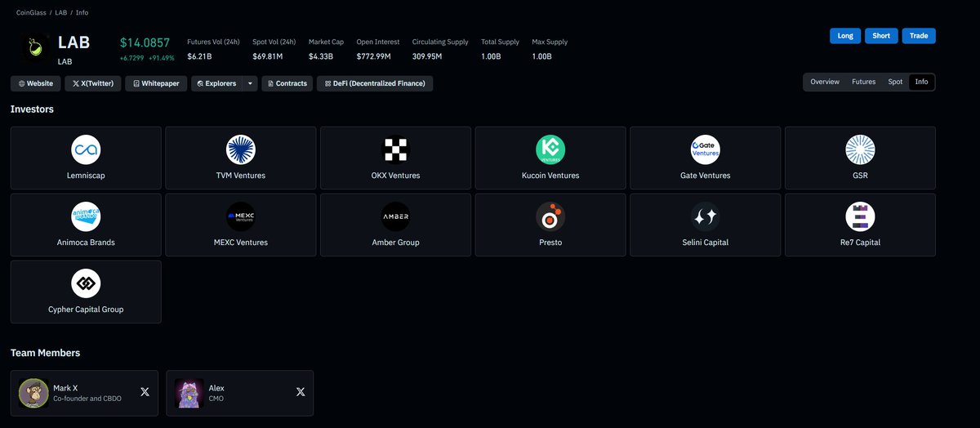The width and height of the screenshot is (980, 428).
Task: Click the Amber Group name text
Action: [396, 243]
